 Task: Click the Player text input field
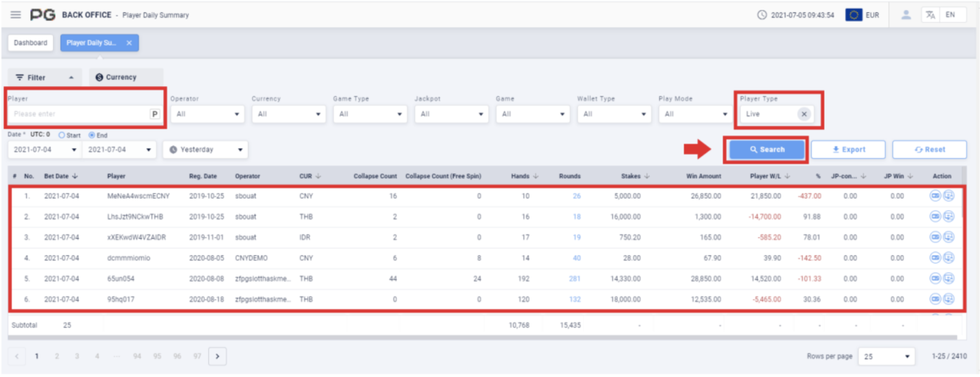[x=79, y=114]
